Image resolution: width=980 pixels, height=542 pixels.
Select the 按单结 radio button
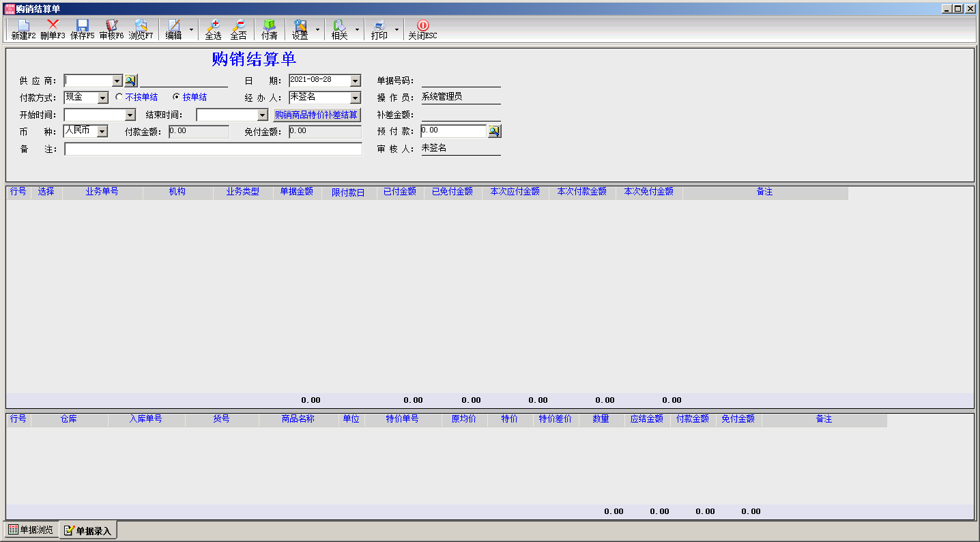click(177, 97)
